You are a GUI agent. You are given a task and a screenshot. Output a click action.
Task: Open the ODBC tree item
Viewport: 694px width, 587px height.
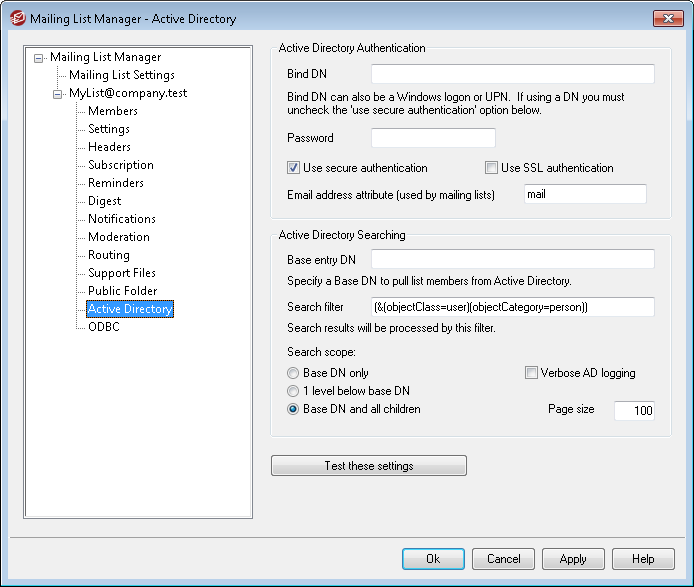coord(103,327)
